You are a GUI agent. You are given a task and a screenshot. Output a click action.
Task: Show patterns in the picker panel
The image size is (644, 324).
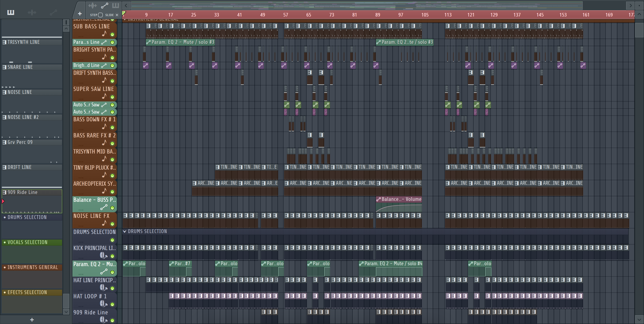[x=11, y=12]
